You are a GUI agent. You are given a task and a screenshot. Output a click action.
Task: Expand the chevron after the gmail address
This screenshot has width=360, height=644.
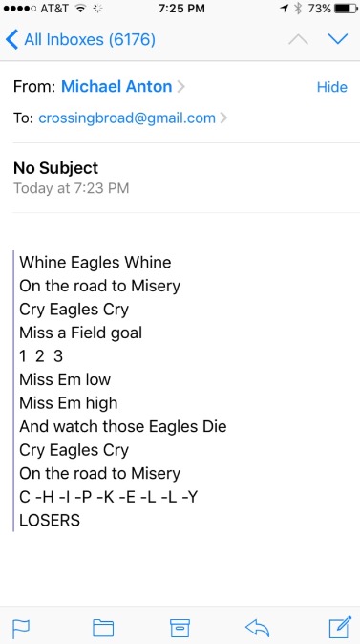(223, 118)
